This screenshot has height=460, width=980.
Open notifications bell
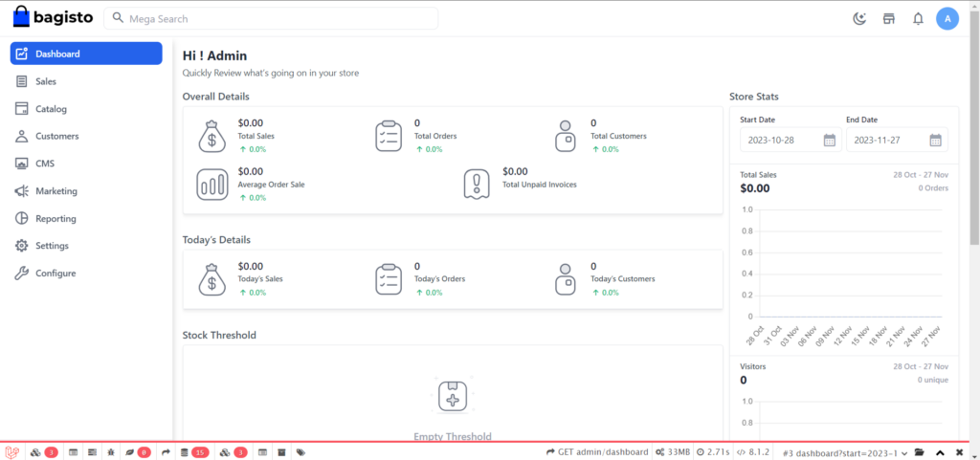(918, 18)
